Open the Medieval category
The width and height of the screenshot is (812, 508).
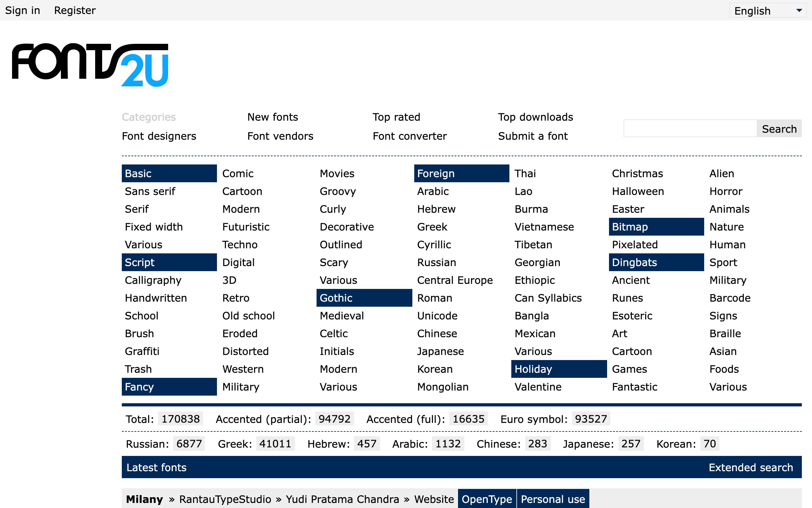[x=342, y=316]
